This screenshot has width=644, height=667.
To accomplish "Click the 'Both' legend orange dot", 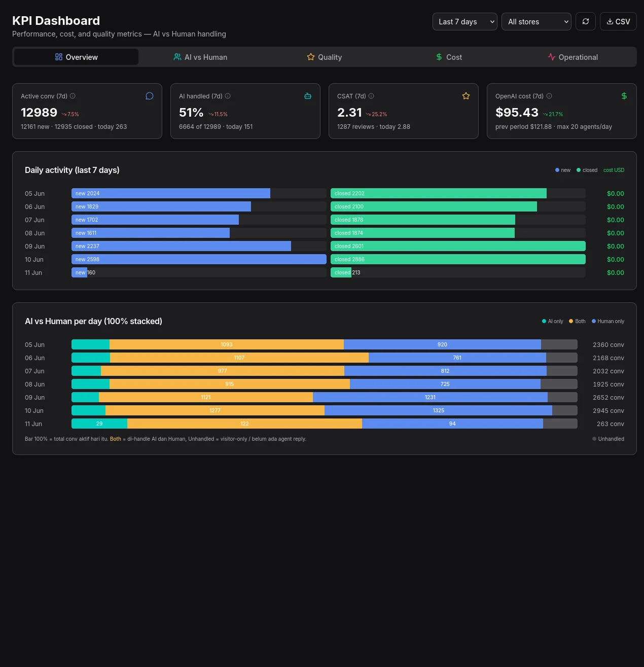I will click(571, 321).
